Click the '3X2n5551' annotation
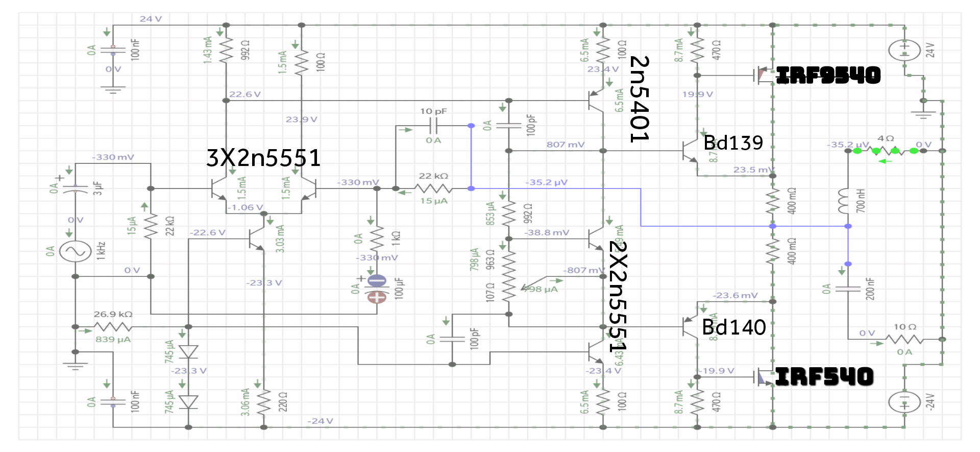The image size is (980, 452). [263, 158]
